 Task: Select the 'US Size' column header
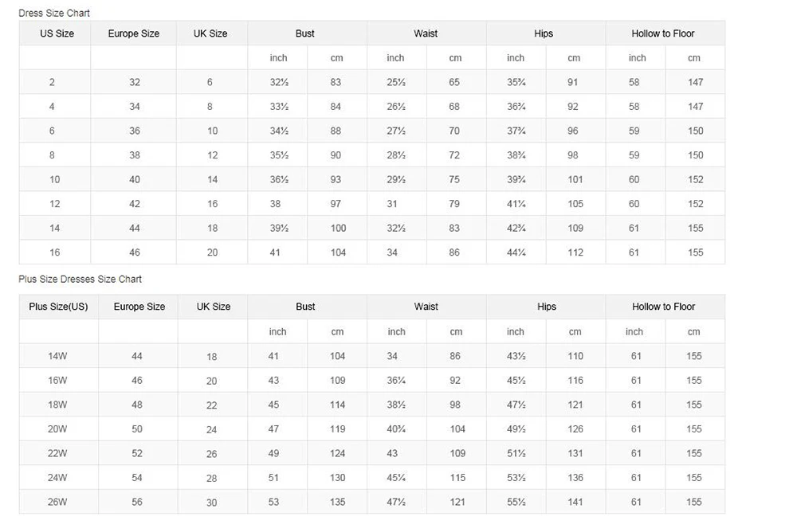click(x=57, y=33)
